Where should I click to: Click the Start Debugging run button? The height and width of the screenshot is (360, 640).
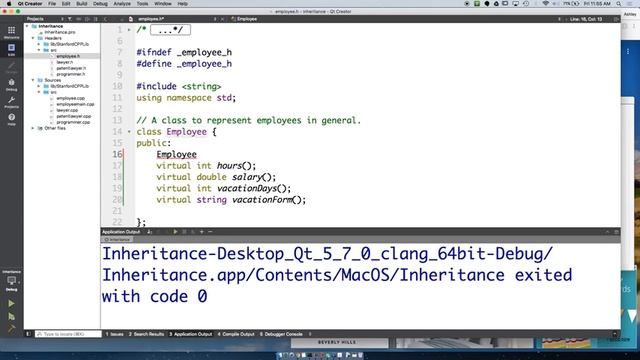[x=11, y=316]
